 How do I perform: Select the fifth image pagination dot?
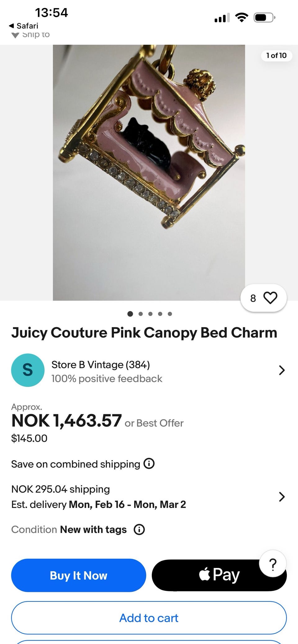(170, 314)
